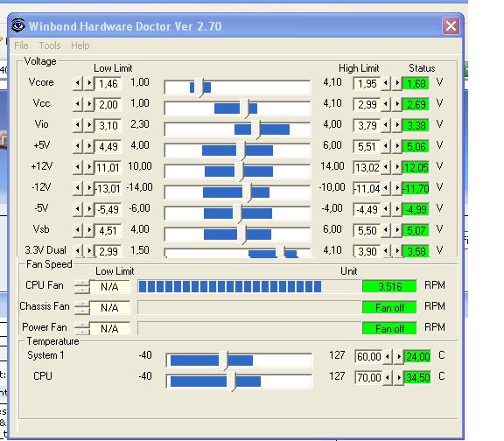Decrease the -12V high limit with left arrow

click(386, 189)
